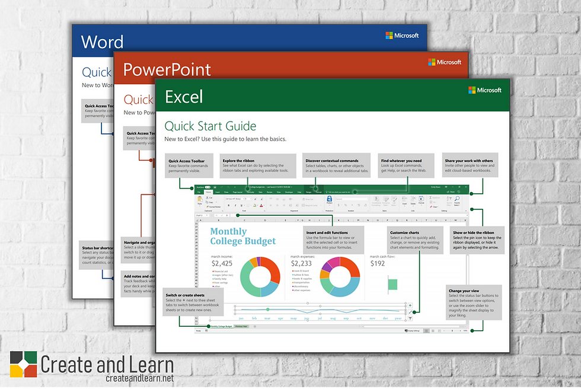This screenshot has height=392, width=581.
Task: Click the Underline button in Excel ribbon
Action: click(x=242, y=205)
